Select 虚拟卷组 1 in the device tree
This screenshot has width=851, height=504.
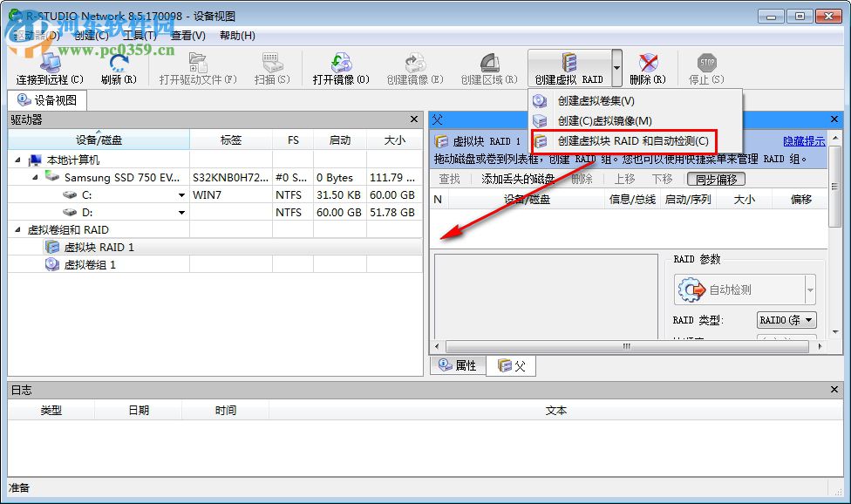pos(91,264)
